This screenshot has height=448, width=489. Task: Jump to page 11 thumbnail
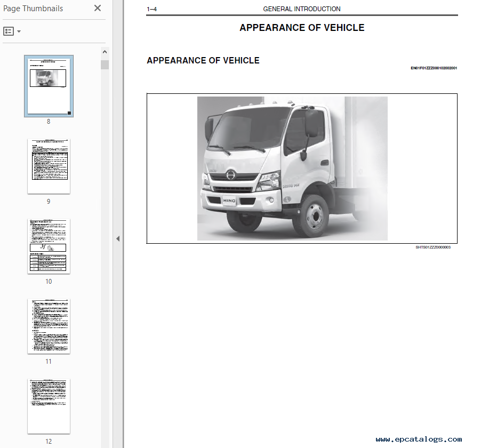tap(49, 326)
